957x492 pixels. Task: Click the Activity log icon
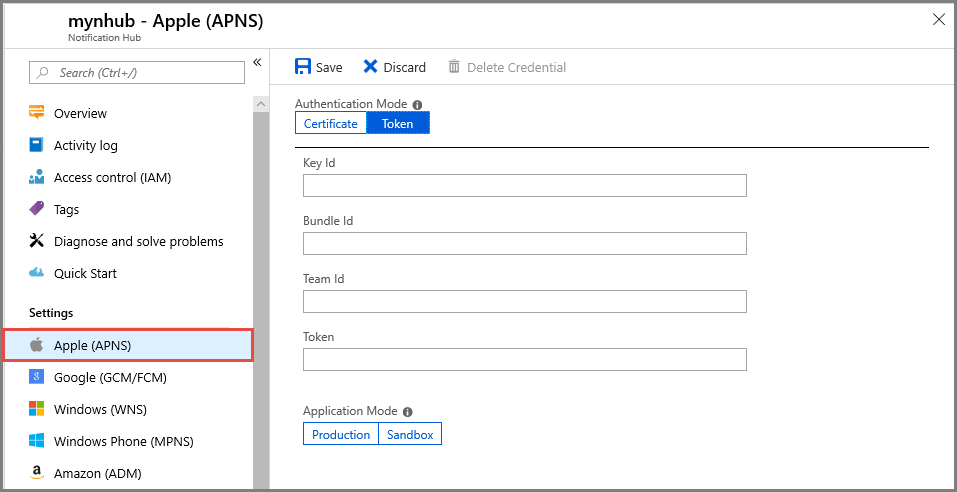(x=37, y=145)
